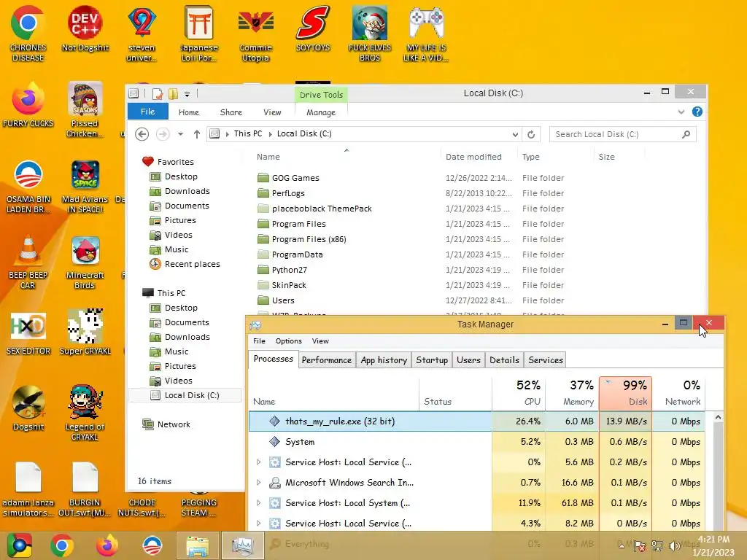Screen dimensions: 747x560
Task: Click New Folder icon in Explorer title bar
Action: [x=173, y=94]
